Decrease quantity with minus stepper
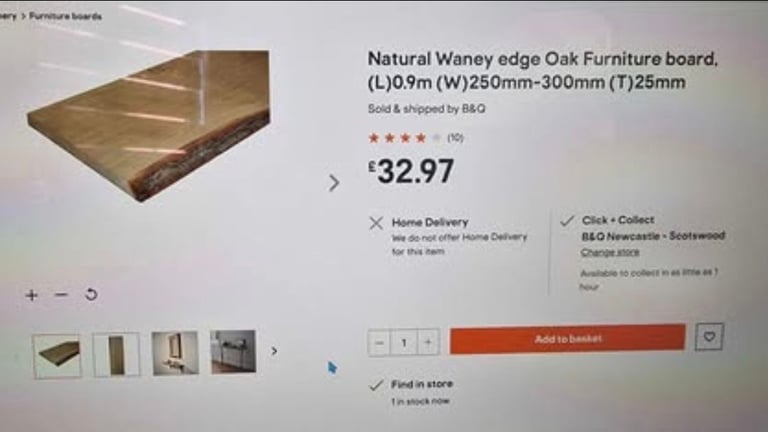The height and width of the screenshot is (432, 768). click(379, 342)
